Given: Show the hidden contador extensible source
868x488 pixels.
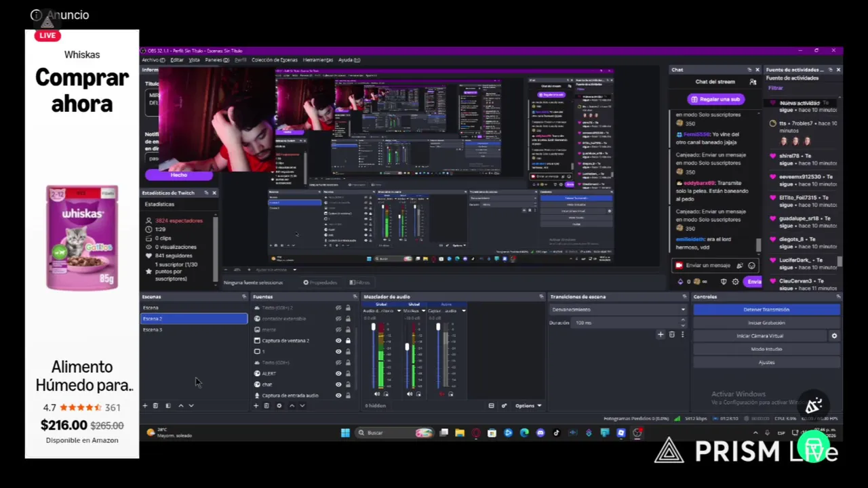Looking at the screenshot, I should [x=338, y=319].
